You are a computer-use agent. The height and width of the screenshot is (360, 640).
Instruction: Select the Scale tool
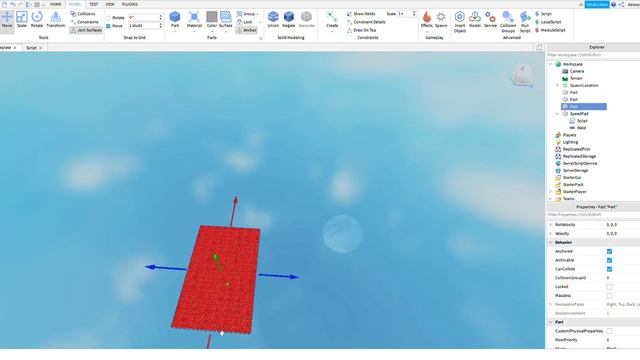tap(22, 20)
